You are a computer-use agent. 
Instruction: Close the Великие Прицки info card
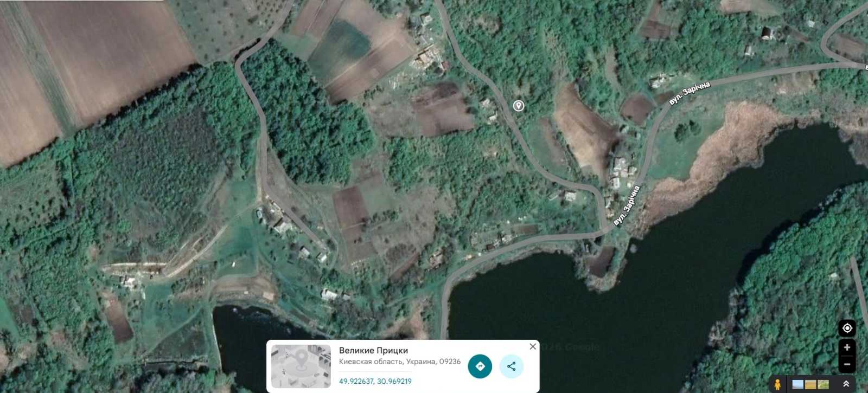pyautogui.click(x=533, y=346)
